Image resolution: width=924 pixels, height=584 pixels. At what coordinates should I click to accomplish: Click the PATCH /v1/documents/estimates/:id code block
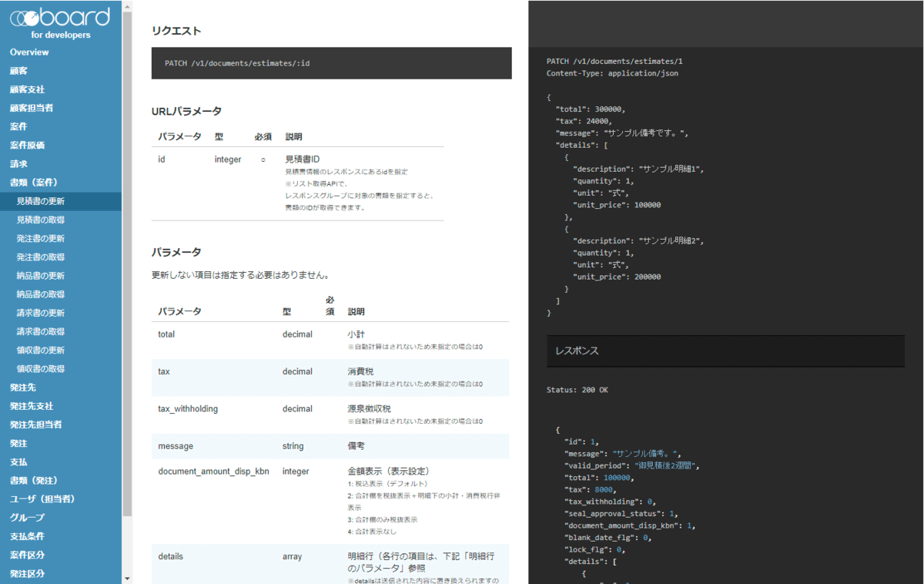(x=331, y=63)
